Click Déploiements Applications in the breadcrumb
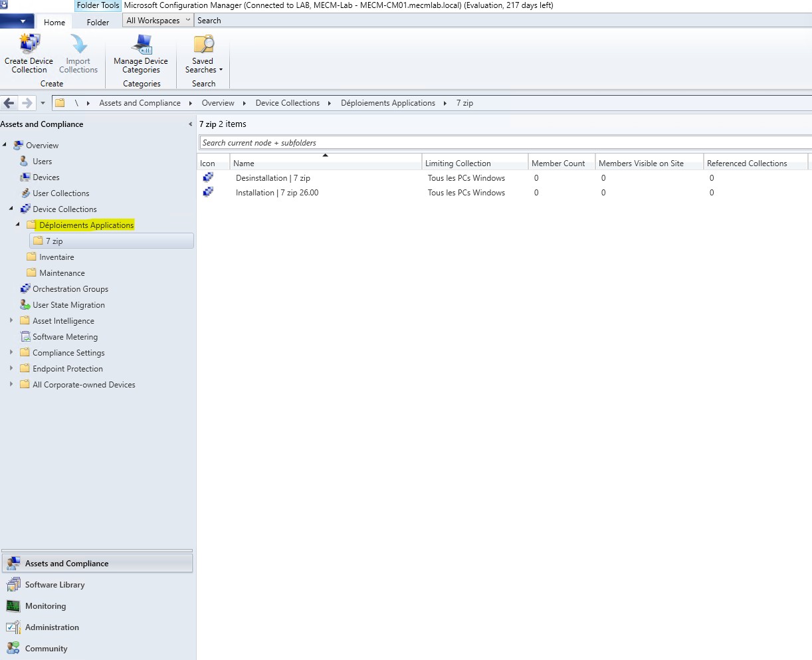Screen dimensions: 812x660 (388, 103)
